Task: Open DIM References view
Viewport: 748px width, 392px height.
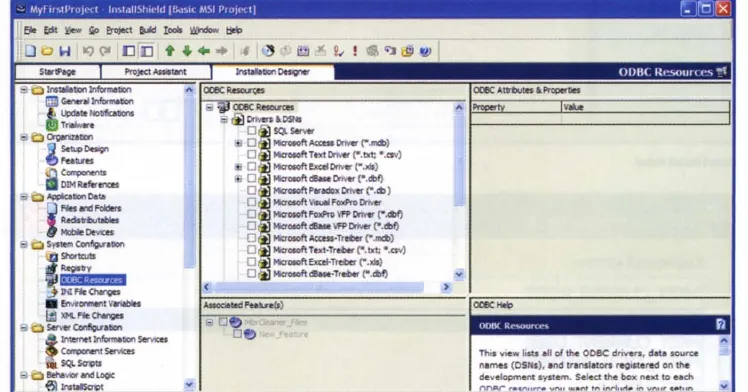Action: [x=90, y=185]
